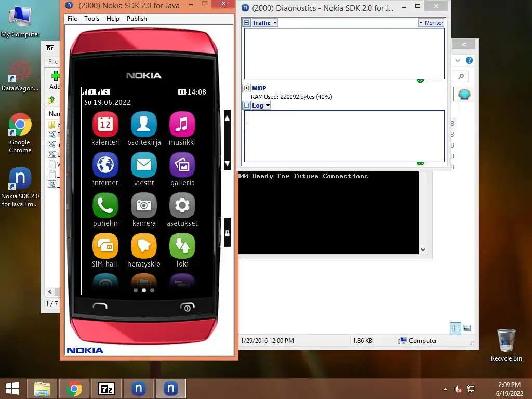The width and height of the screenshot is (532, 399).
Task: Open the herätysklo alarm clock app
Action: 144,246
